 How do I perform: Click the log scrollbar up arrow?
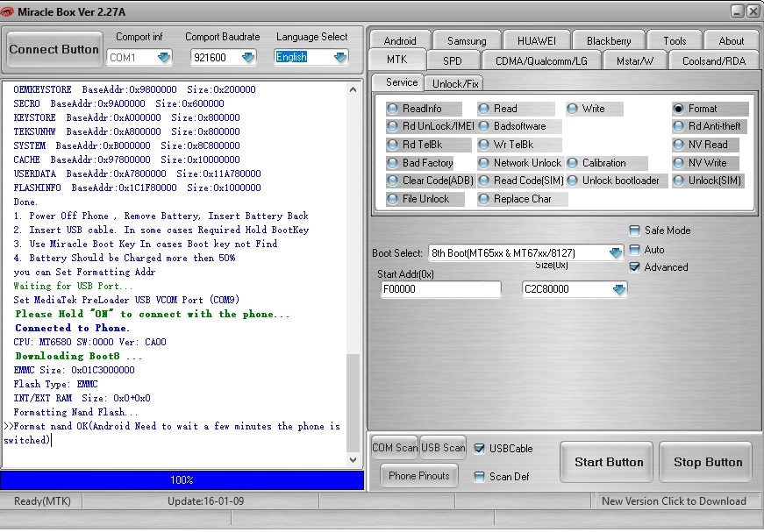click(x=353, y=89)
